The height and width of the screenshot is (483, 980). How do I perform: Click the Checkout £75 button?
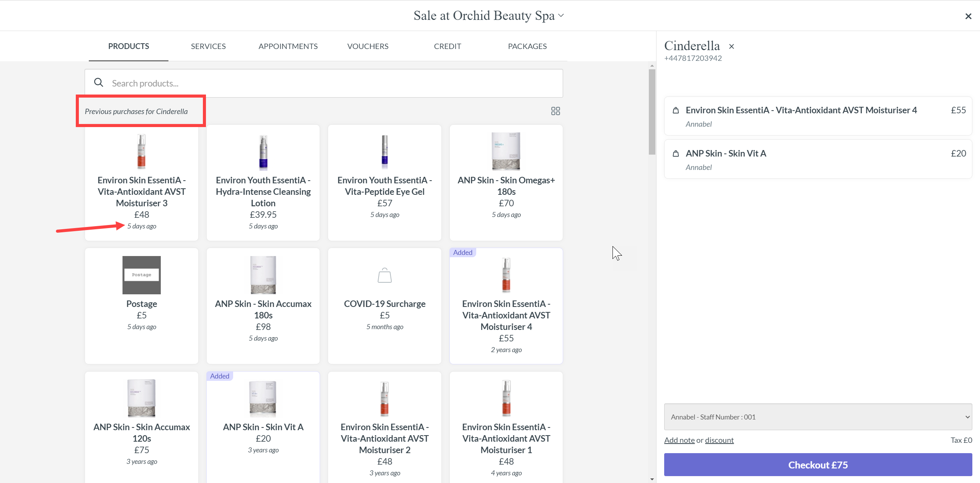(x=818, y=465)
